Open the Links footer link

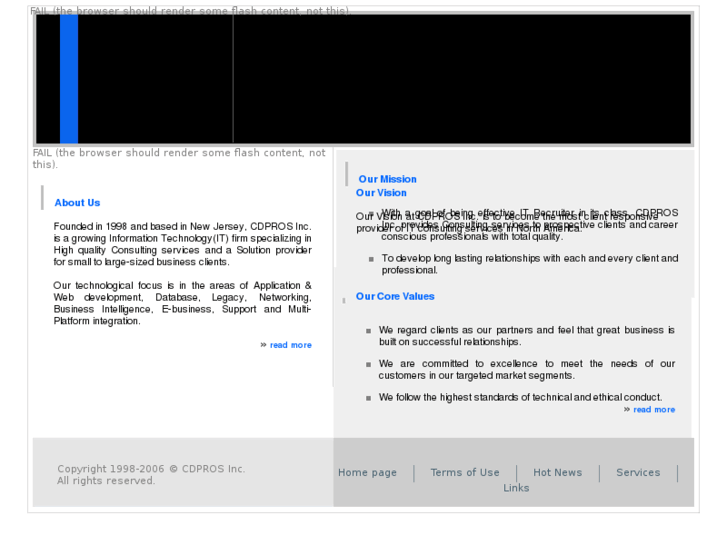[x=516, y=488]
